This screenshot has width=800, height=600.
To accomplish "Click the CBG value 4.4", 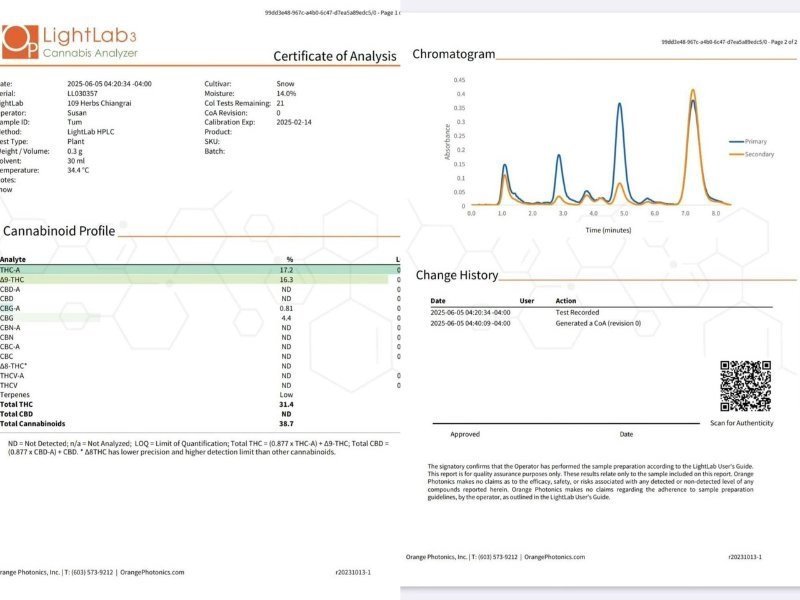I will point(286,318).
